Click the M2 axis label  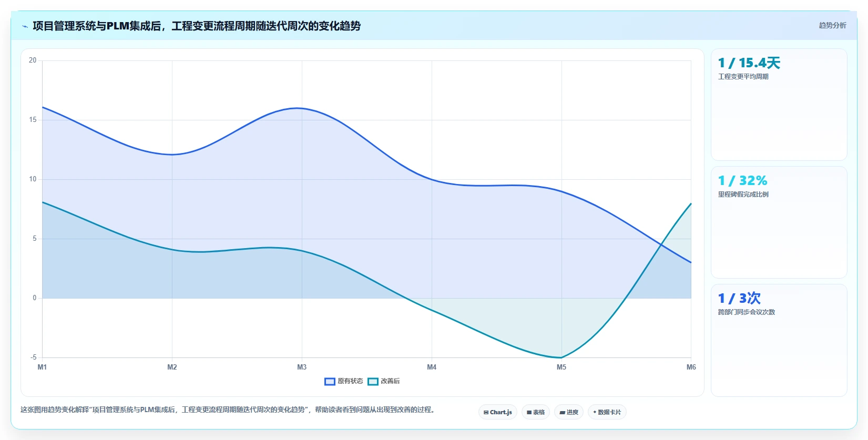tap(172, 367)
